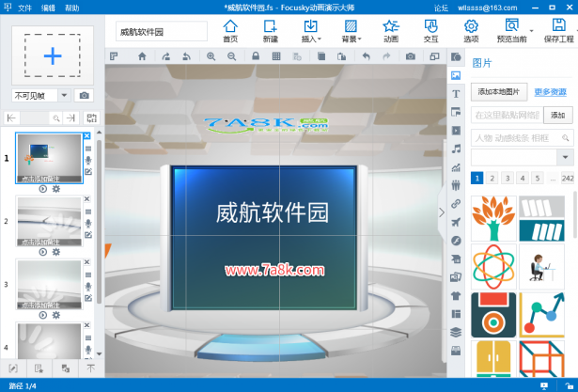The height and width of the screenshot is (392, 578).
Task: Select the text tool in sidebar
Action: pyautogui.click(x=456, y=94)
